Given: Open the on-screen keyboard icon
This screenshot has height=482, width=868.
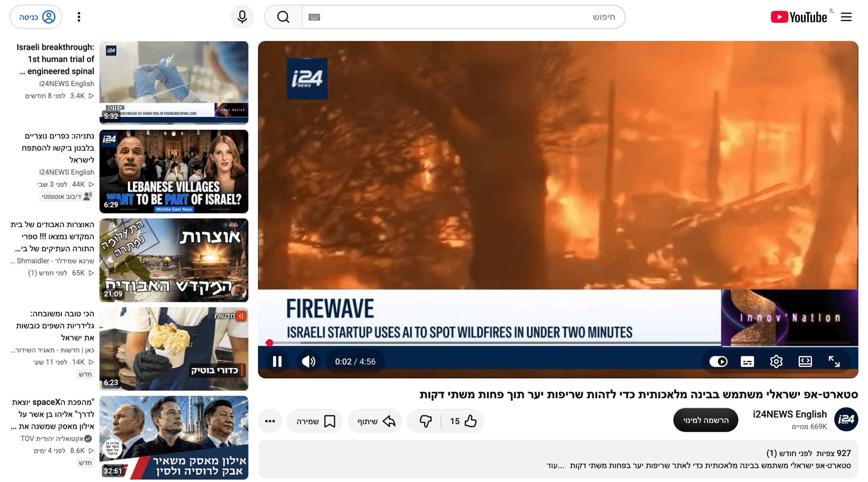Looking at the screenshot, I should 314,17.
